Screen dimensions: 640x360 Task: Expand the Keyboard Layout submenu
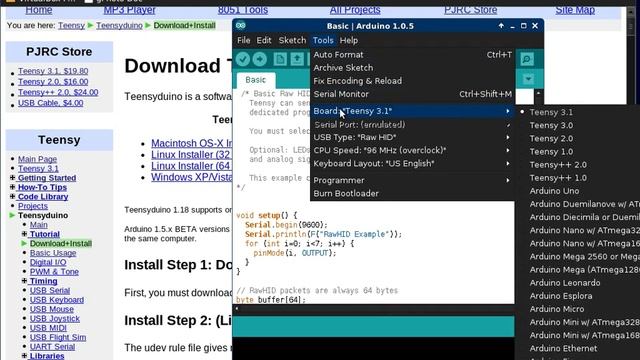point(412,163)
